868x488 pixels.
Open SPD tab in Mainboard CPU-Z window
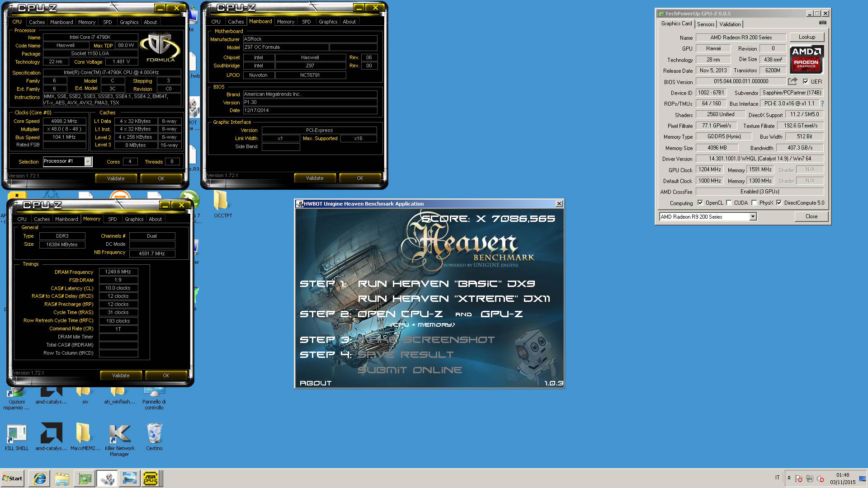pyautogui.click(x=307, y=22)
